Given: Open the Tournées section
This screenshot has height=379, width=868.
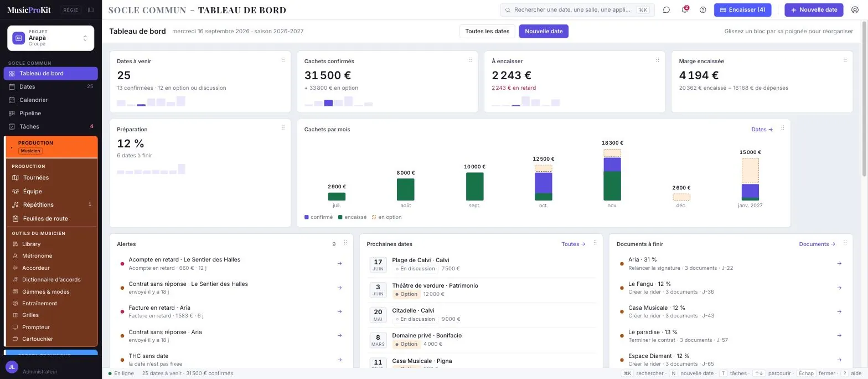Looking at the screenshot, I should click(51, 178).
